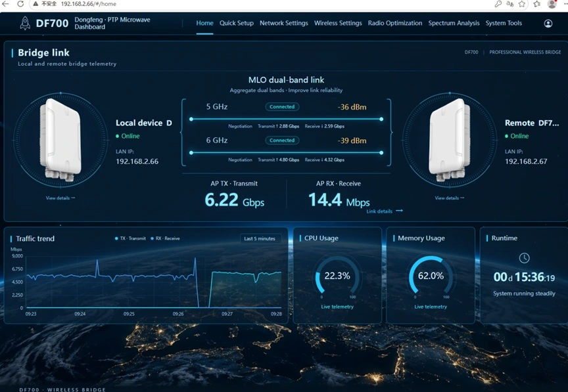Open the saved passwords key icon
568x392 pixels.
(x=498, y=4)
